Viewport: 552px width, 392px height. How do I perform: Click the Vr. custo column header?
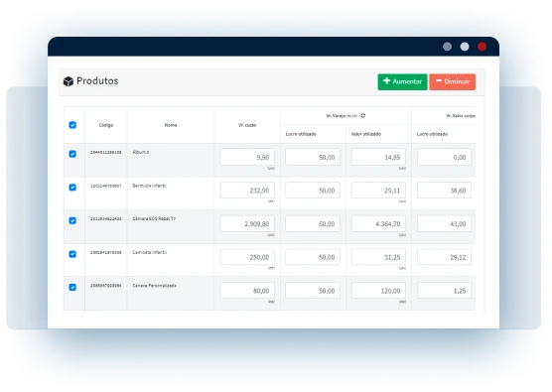pyautogui.click(x=247, y=125)
